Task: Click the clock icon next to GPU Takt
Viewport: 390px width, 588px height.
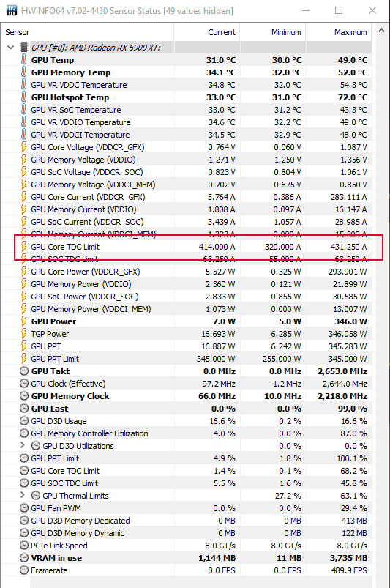Action: point(24,371)
